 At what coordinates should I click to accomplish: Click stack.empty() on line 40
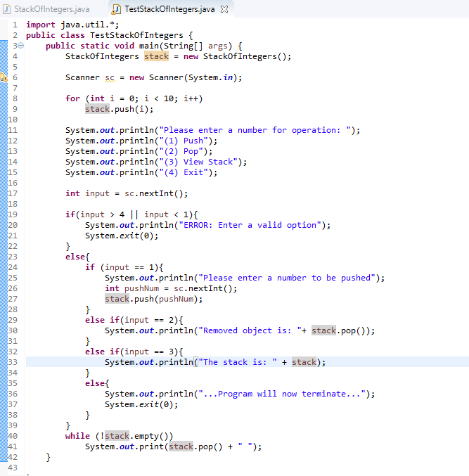tap(136, 436)
